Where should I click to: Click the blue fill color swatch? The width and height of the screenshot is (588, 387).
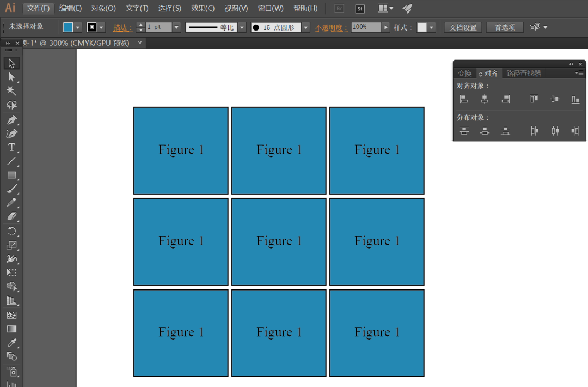[68, 27]
